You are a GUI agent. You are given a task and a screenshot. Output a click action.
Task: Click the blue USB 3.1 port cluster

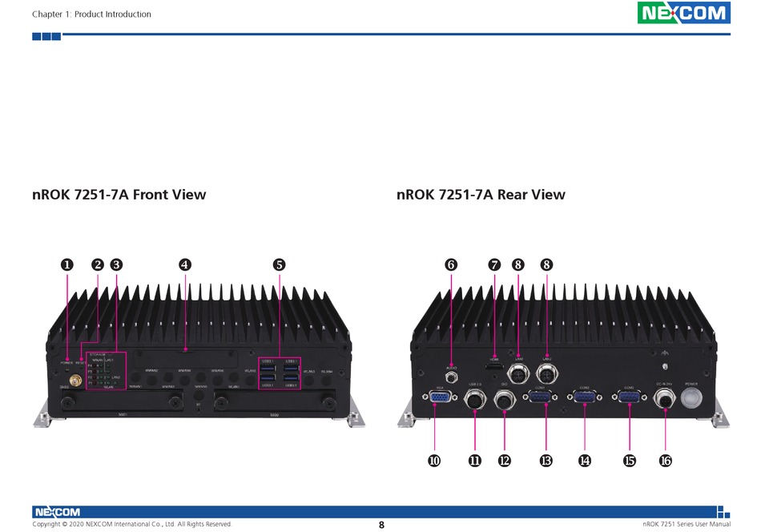[x=279, y=373]
